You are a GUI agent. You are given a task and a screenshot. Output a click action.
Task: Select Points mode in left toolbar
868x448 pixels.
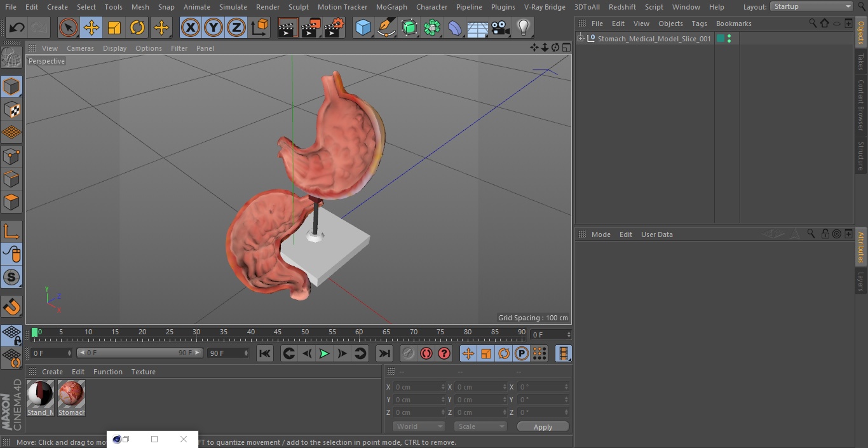11,156
